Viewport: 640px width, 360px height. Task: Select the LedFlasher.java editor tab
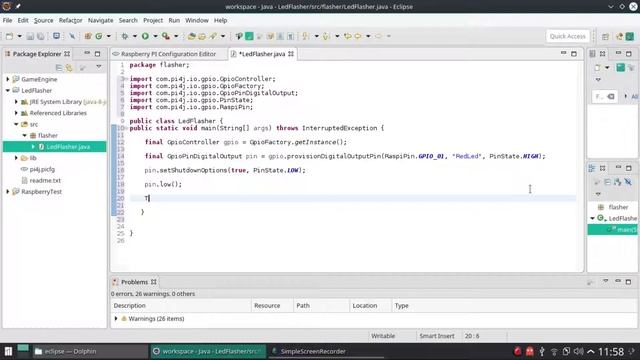coord(262,54)
